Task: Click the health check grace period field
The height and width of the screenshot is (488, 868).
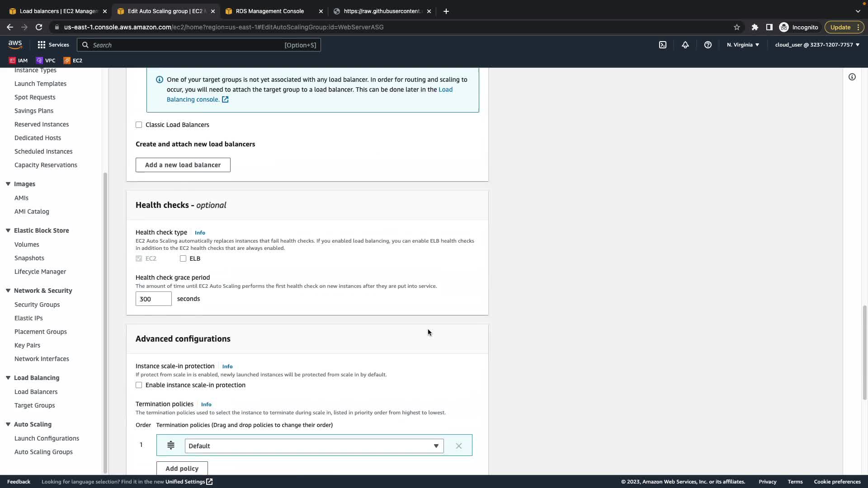Action: (x=153, y=299)
